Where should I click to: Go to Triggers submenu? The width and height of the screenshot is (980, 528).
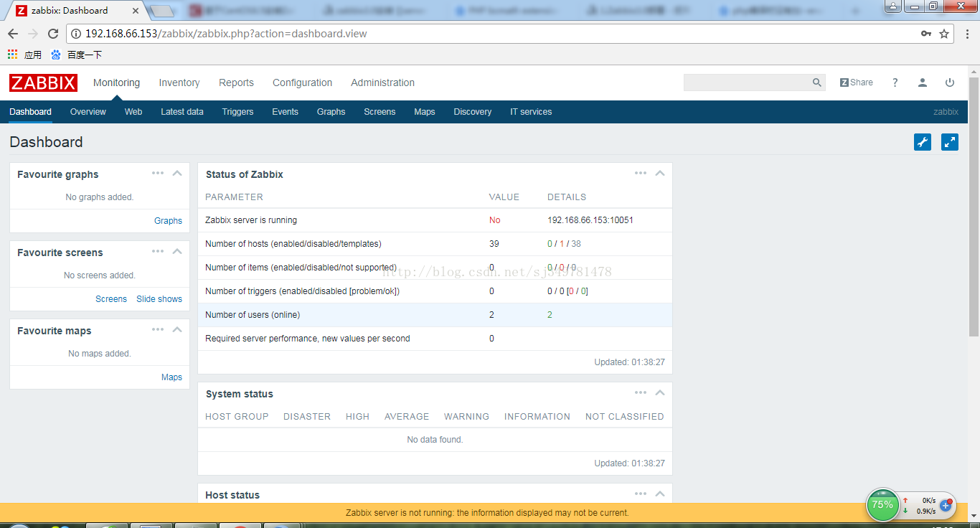click(237, 112)
